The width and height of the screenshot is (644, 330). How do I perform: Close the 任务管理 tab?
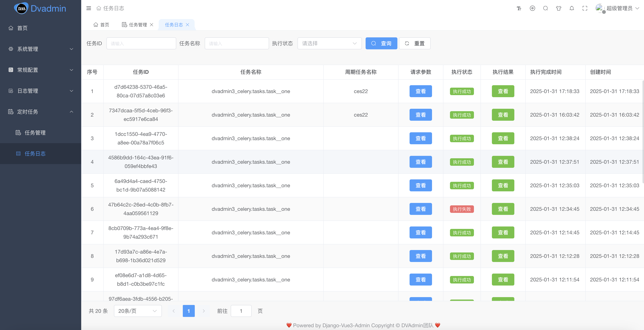[152, 25]
